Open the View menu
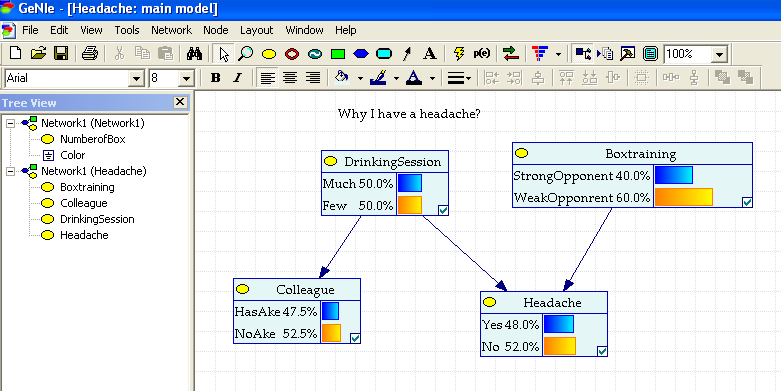The height and width of the screenshot is (391, 781). click(91, 30)
